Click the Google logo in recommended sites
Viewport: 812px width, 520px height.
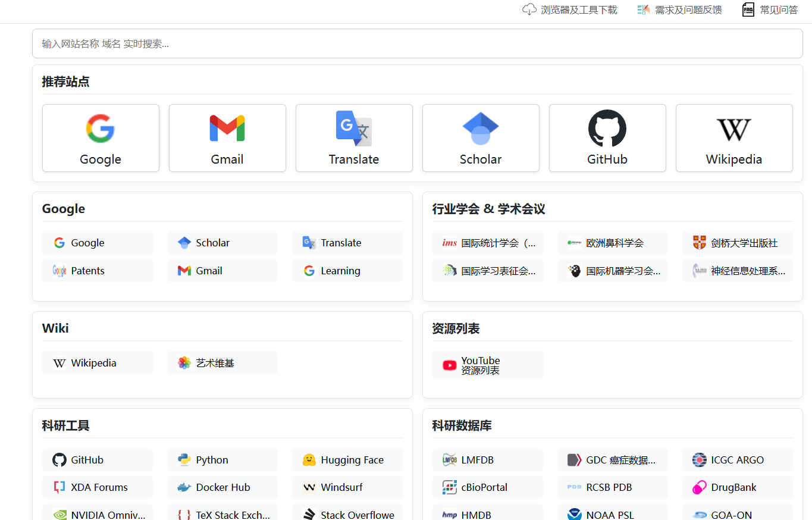(x=101, y=129)
